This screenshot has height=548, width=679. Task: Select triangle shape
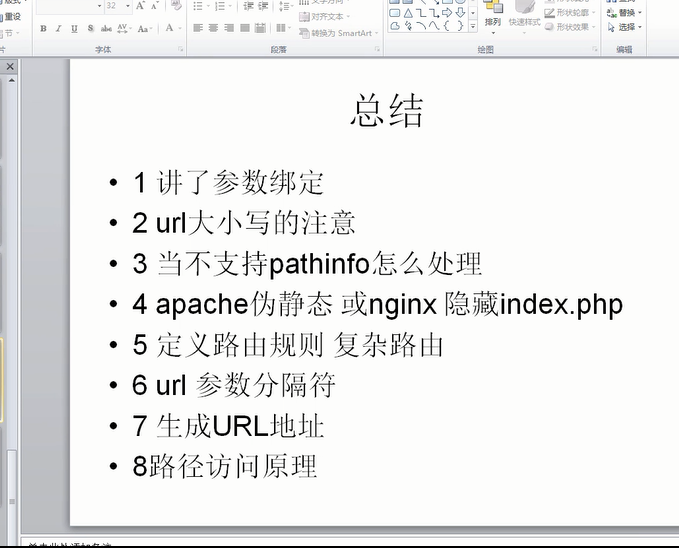click(408, 13)
